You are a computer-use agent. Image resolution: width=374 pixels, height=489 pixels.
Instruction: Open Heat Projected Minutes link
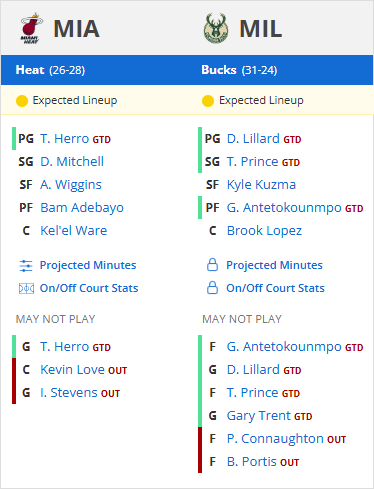click(88, 265)
